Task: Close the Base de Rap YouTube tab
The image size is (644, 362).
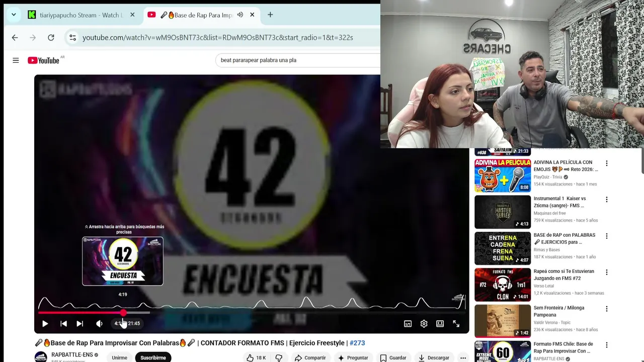Action: (x=252, y=15)
